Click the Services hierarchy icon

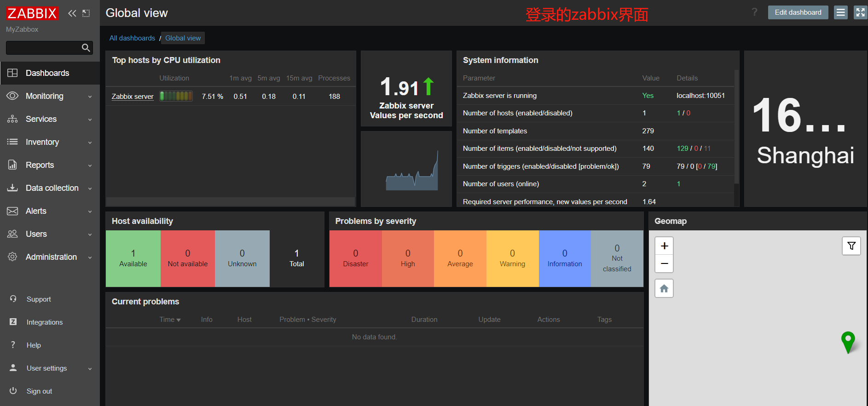[x=12, y=119]
